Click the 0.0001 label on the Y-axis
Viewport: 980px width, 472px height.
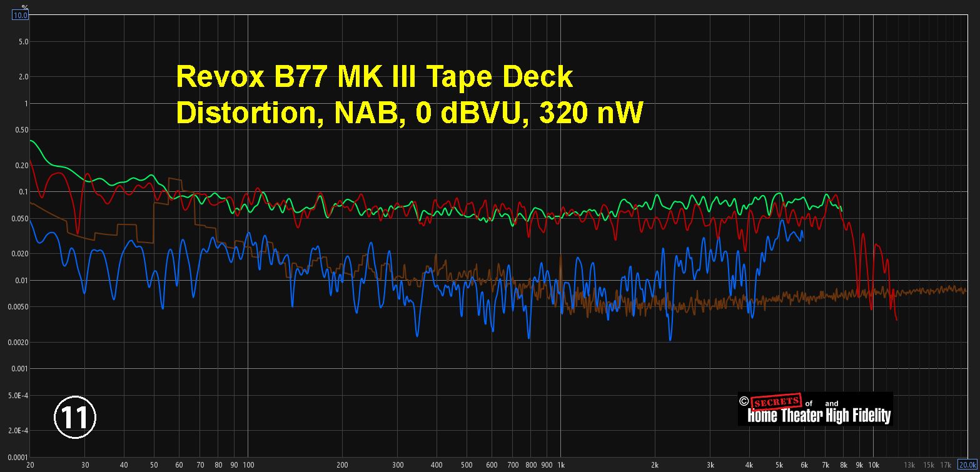click(16, 458)
